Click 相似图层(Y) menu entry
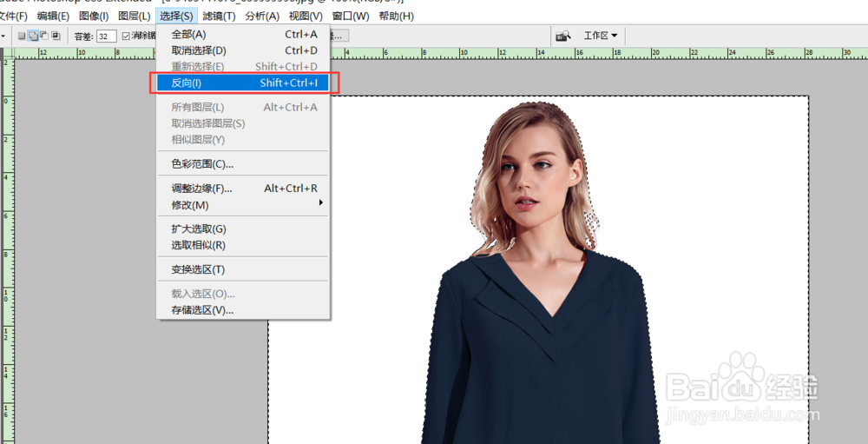The height and width of the screenshot is (444, 868). coord(244,140)
